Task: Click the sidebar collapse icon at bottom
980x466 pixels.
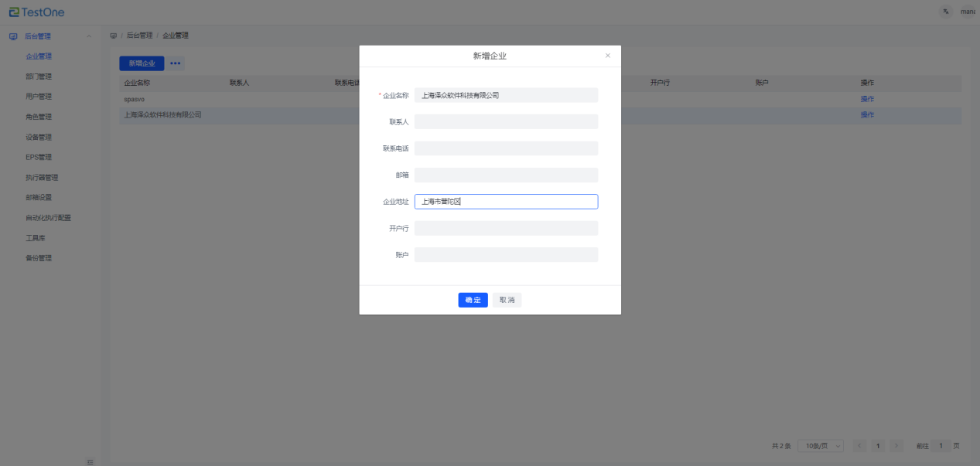Action: (90, 461)
